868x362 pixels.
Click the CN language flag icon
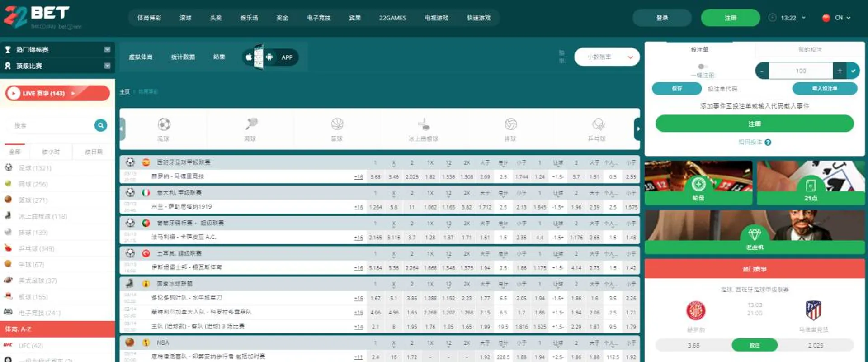click(x=826, y=18)
